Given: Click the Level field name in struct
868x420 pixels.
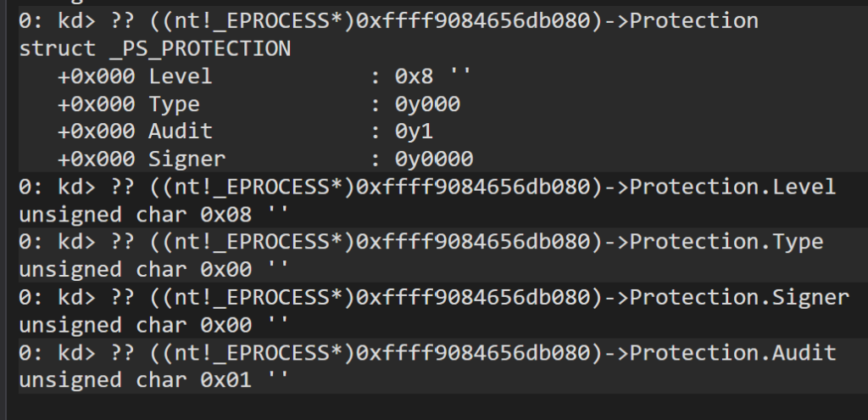Looking at the screenshot, I should coord(181,77).
